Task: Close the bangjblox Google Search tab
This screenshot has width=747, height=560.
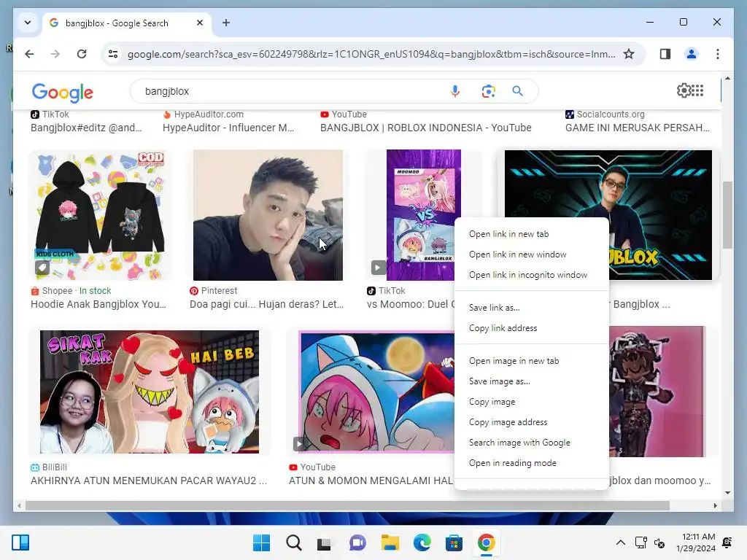Action: coord(200,23)
